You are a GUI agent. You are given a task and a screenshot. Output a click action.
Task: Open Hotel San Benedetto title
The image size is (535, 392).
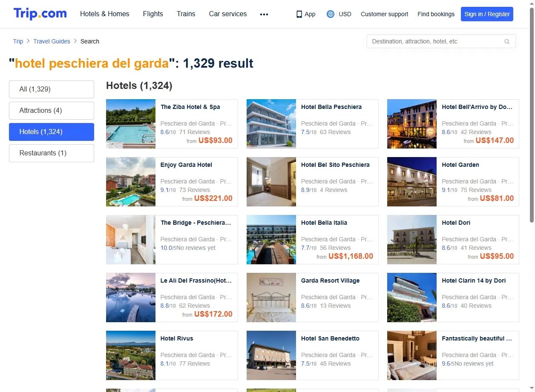tap(331, 338)
